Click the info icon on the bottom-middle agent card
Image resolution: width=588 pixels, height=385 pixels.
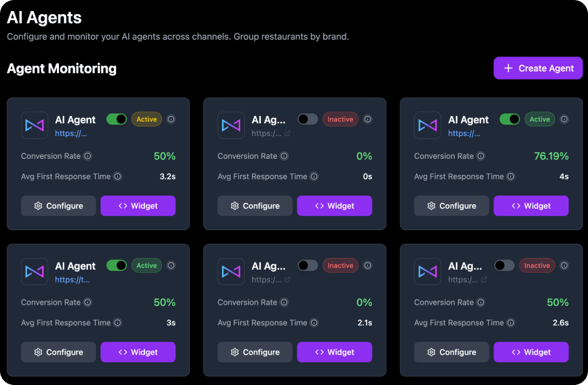coord(367,265)
